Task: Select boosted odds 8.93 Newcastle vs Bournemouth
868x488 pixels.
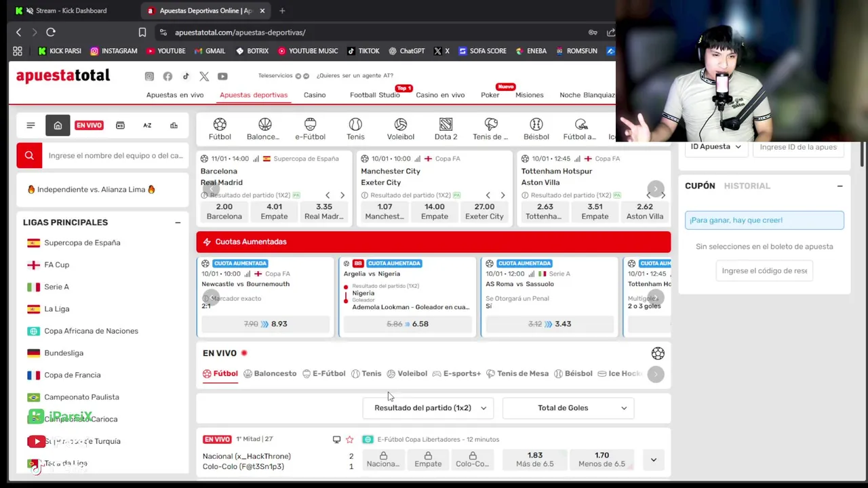Action: 265,324
